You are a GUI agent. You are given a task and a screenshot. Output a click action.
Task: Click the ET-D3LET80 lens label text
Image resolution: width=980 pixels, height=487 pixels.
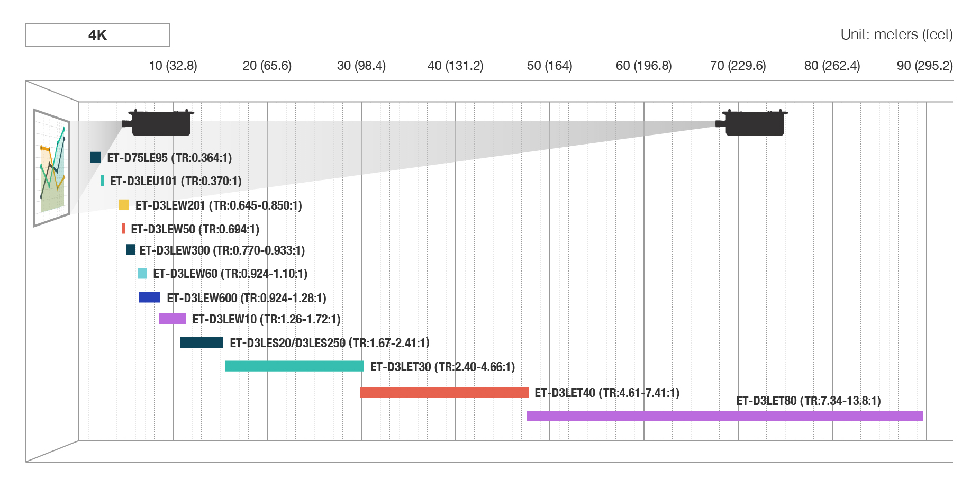click(809, 401)
